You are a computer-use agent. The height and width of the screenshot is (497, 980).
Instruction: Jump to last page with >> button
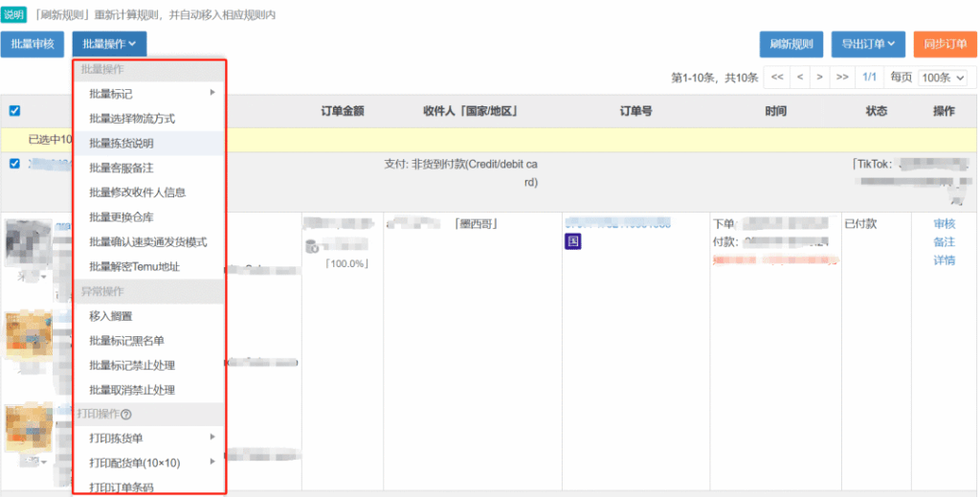(842, 77)
